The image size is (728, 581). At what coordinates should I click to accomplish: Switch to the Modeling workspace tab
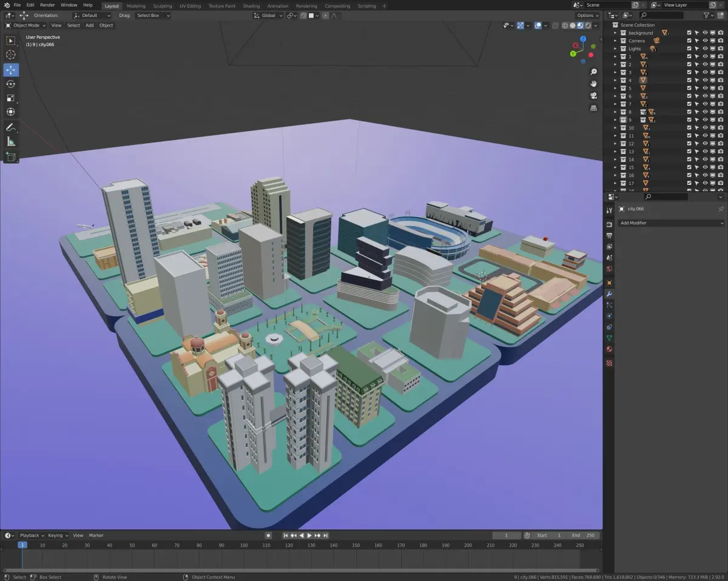(x=136, y=6)
